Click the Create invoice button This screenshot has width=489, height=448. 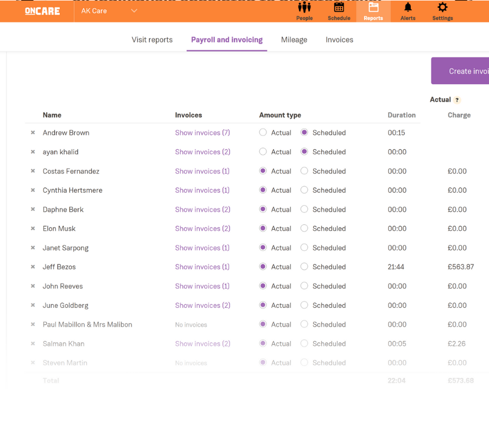[461, 71]
